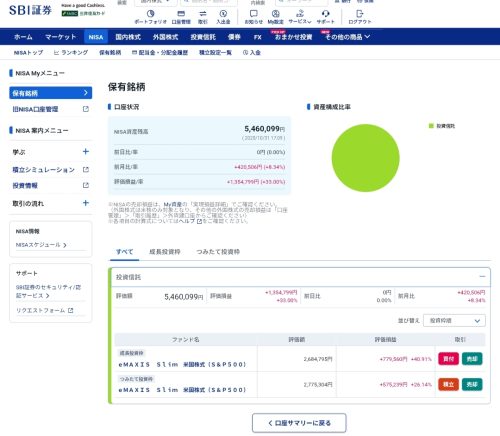Click the 入出金 deposit/withdrawal icon
Viewport: 500px width, 436px height.
pos(223,14)
